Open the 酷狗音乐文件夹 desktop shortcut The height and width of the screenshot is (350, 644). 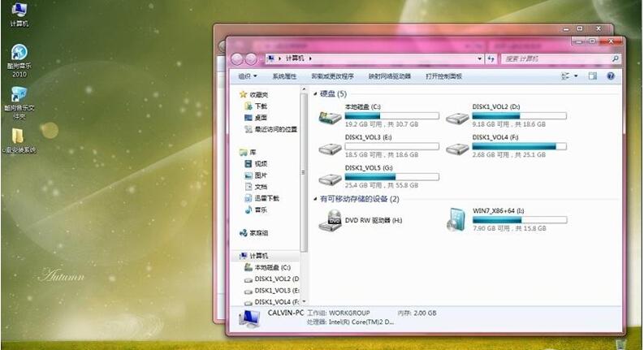coord(19,102)
